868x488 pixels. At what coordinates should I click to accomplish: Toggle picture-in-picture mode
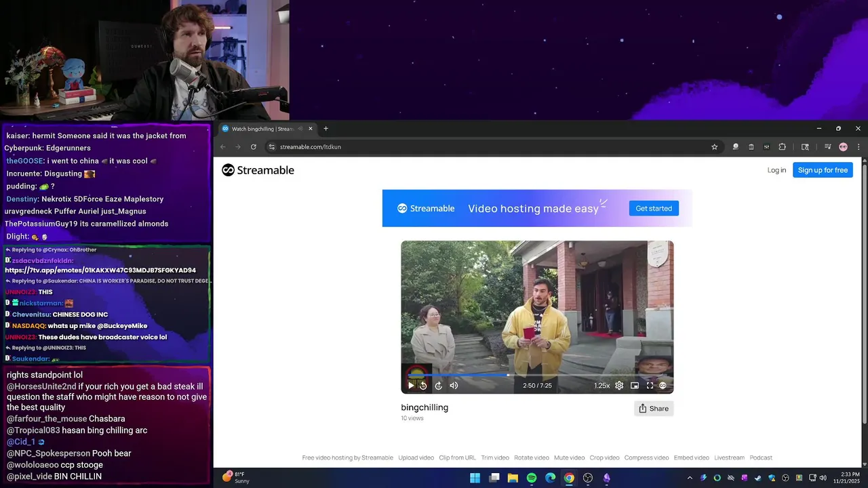[x=635, y=386]
